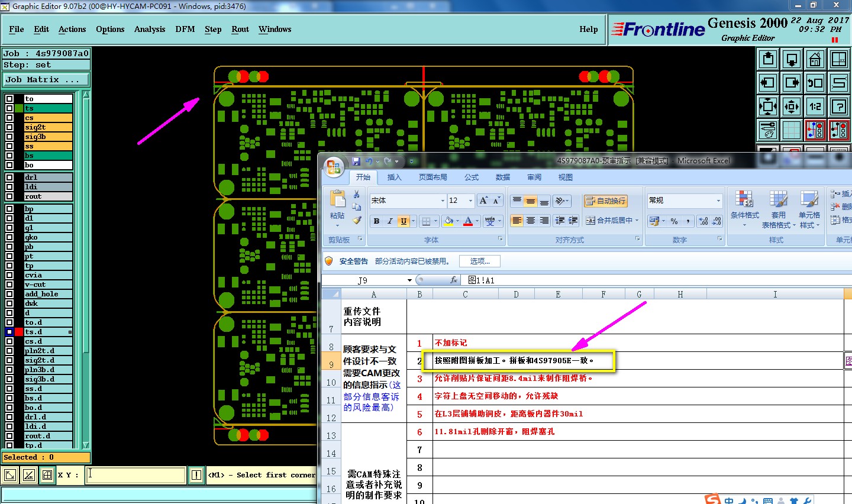
Task: Click the 1:2 scale zoom icon
Action: click(815, 106)
